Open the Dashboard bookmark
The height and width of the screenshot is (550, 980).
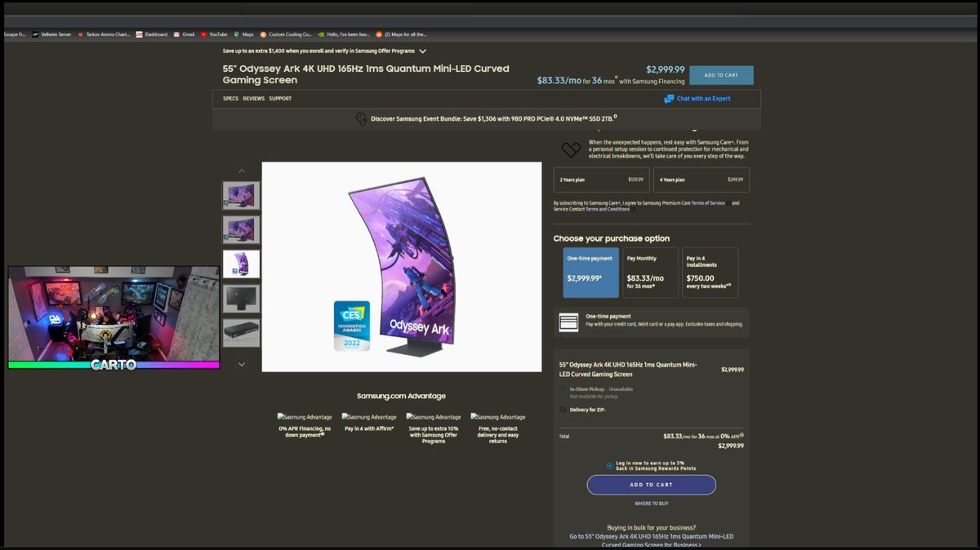[x=152, y=34]
